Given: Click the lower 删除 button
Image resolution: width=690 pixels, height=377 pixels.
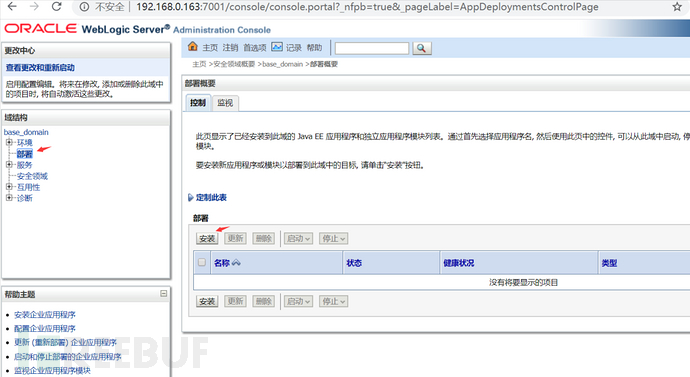Looking at the screenshot, I should click(x=264, y=301).
